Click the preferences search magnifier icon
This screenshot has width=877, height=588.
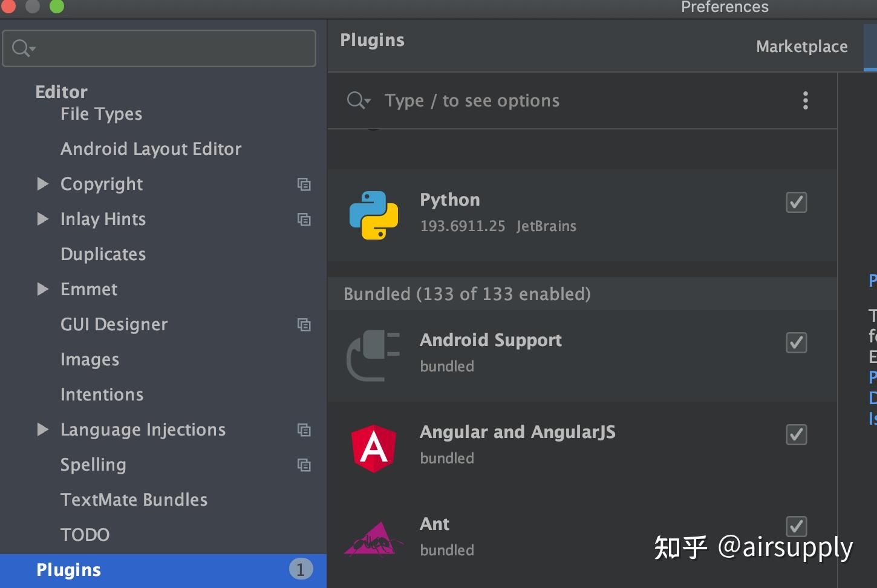pos(24,48)
